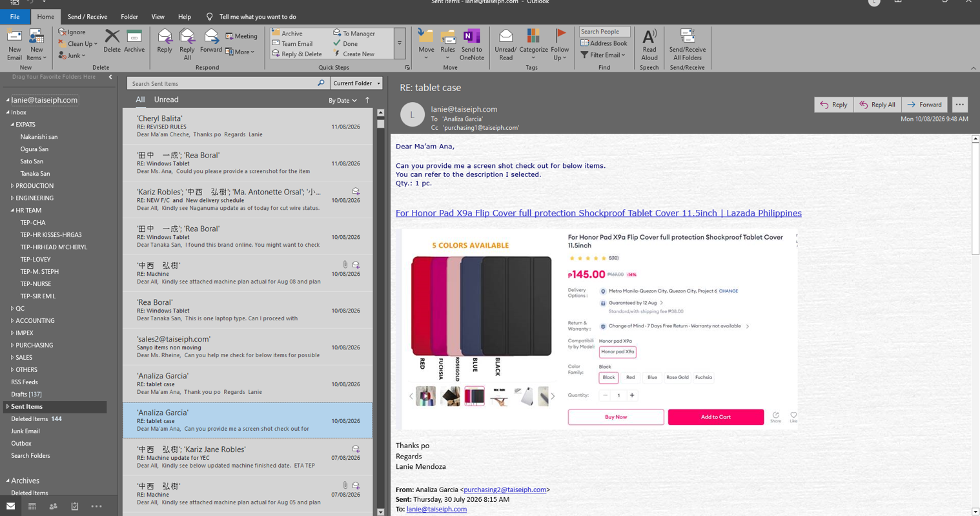Screen dimensions: 980x516
Task: Expand the PRODUCTION folder
Action: (12, 186)
